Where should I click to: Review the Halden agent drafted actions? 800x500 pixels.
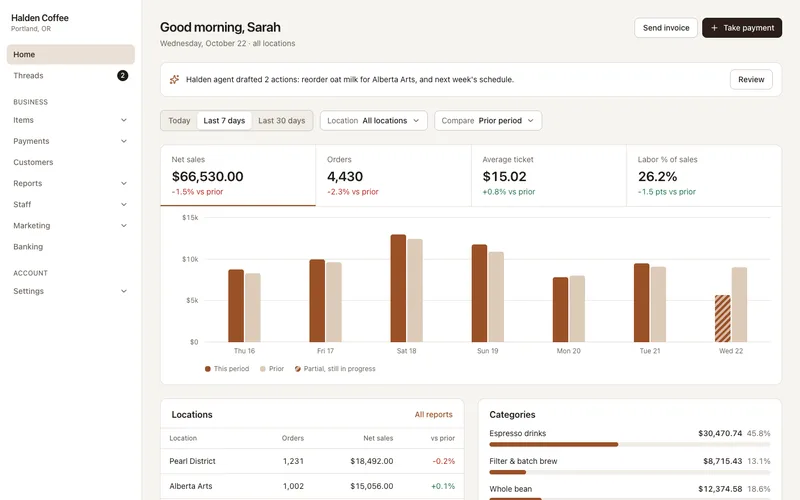point(751,80)
